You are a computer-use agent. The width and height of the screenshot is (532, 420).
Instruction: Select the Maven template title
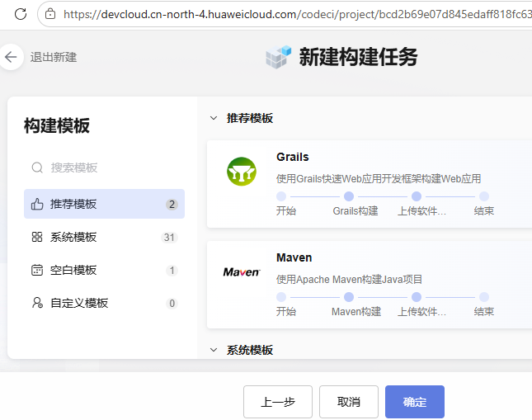point(294,257)
